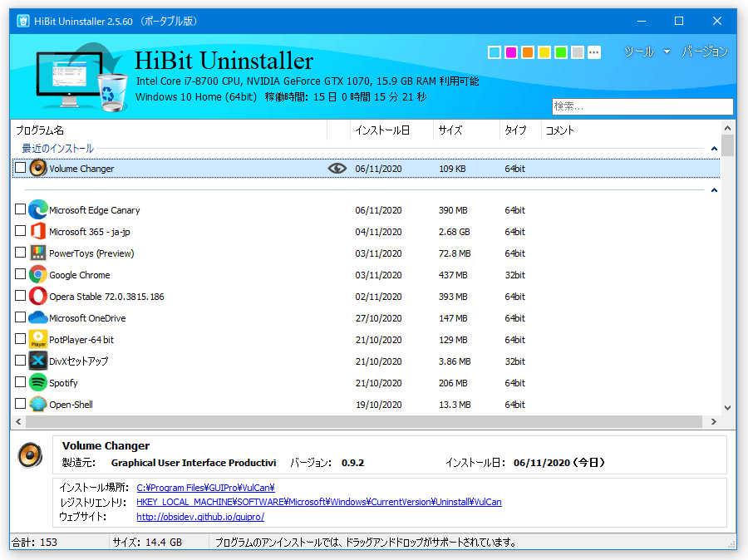Image resolution: width=748 pixels, height=560 pixels.
Task: Open the ツール dropdown arrow
Action: [x=667, y=52]
